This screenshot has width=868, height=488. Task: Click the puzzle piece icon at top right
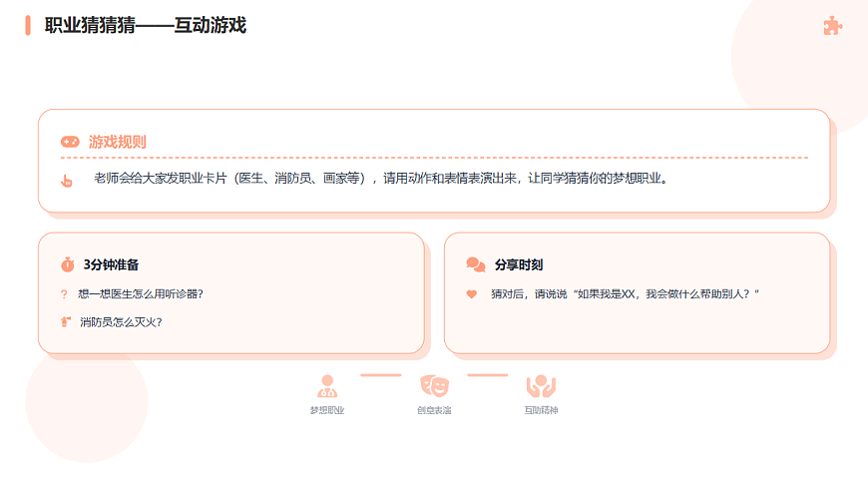(x=832, y=26)
